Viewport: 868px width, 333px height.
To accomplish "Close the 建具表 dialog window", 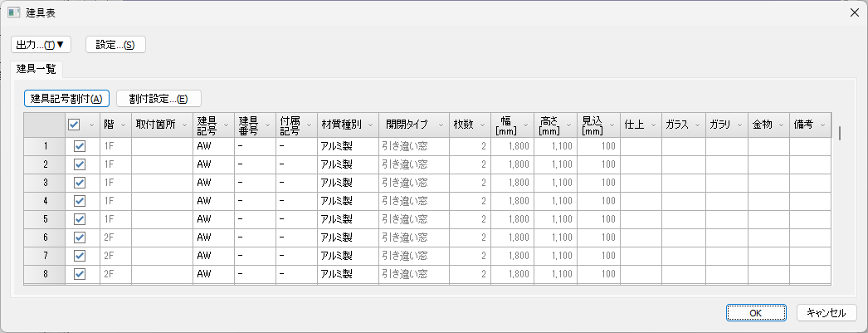I will tap(854, 13).
